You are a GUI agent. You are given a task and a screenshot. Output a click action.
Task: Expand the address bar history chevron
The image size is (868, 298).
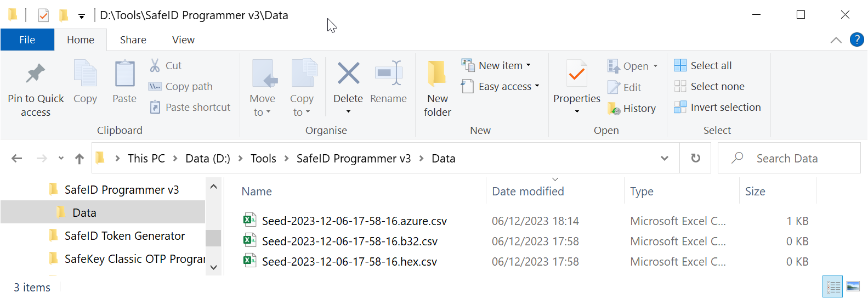(x=665, y=159)
